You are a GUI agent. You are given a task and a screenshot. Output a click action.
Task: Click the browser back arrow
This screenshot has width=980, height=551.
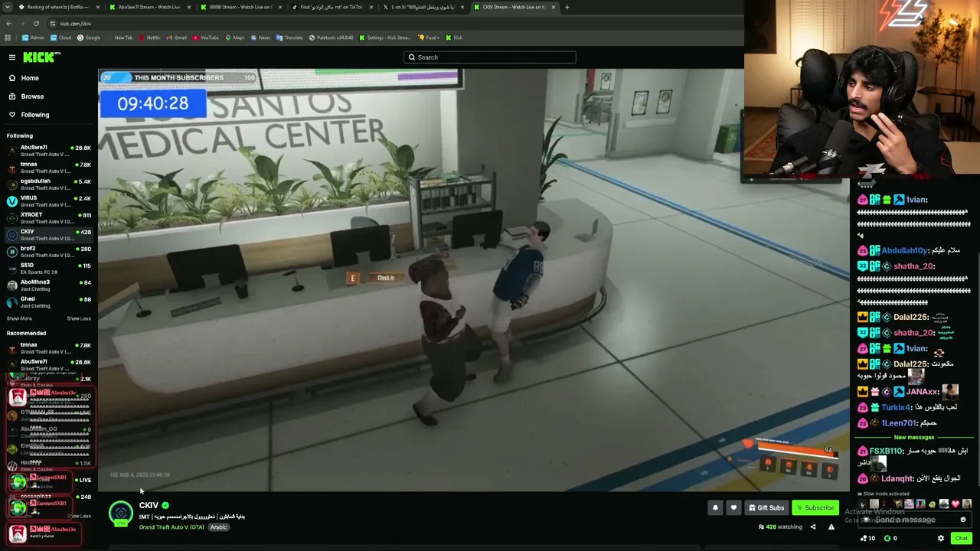[9, 24]
